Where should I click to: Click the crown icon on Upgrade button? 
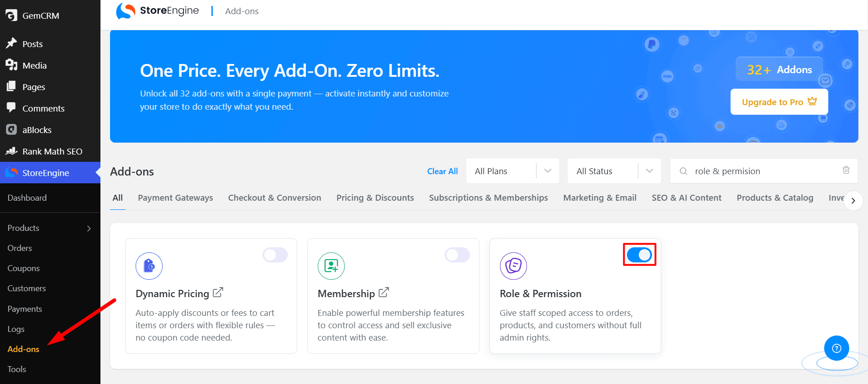click(812, 101)
